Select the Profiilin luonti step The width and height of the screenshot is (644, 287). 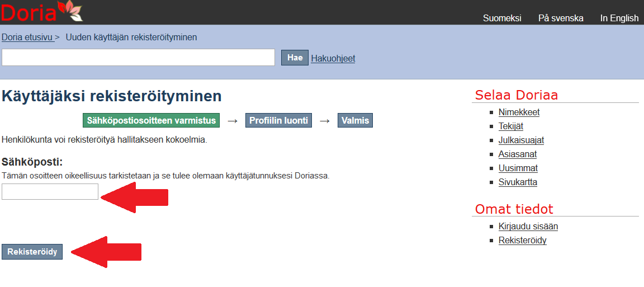pos(278,120)
